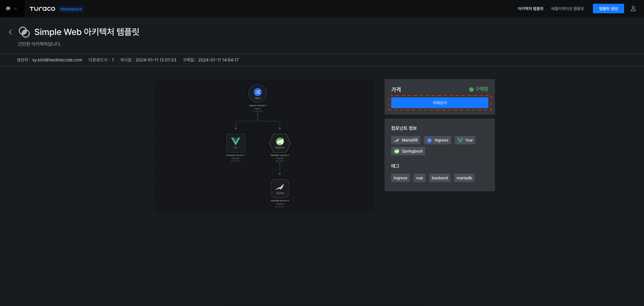Click the architecture template circles icon
This screenshot has height=306, width=644.
tap(24, 32)
